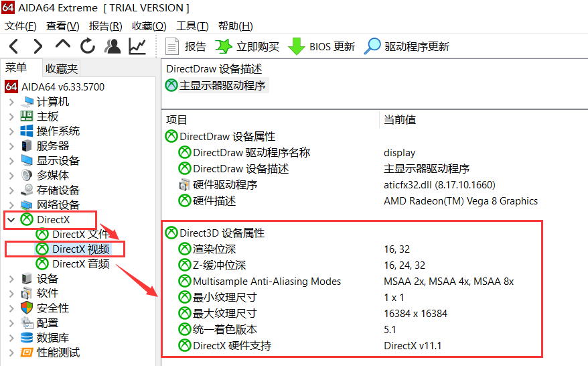This screenshot has height=366, width=588.
Task: Switch to the 菜单 tab
Action: coord(16,68)
